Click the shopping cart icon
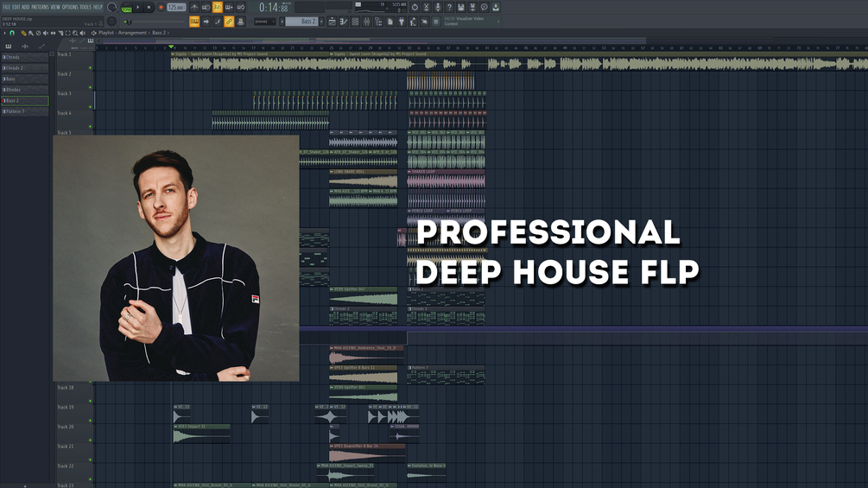 tap(435, 22)
